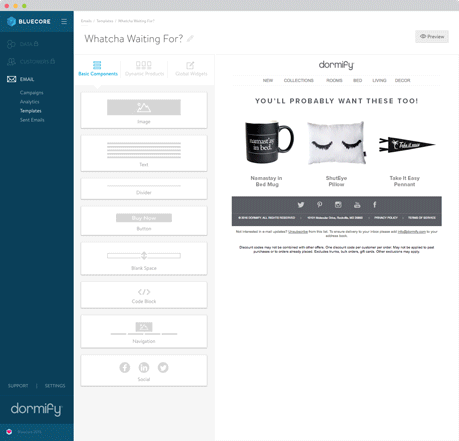Click the Twitter icon in email footer
This screenshot has height=441, width=459.
tap(301, 205)
